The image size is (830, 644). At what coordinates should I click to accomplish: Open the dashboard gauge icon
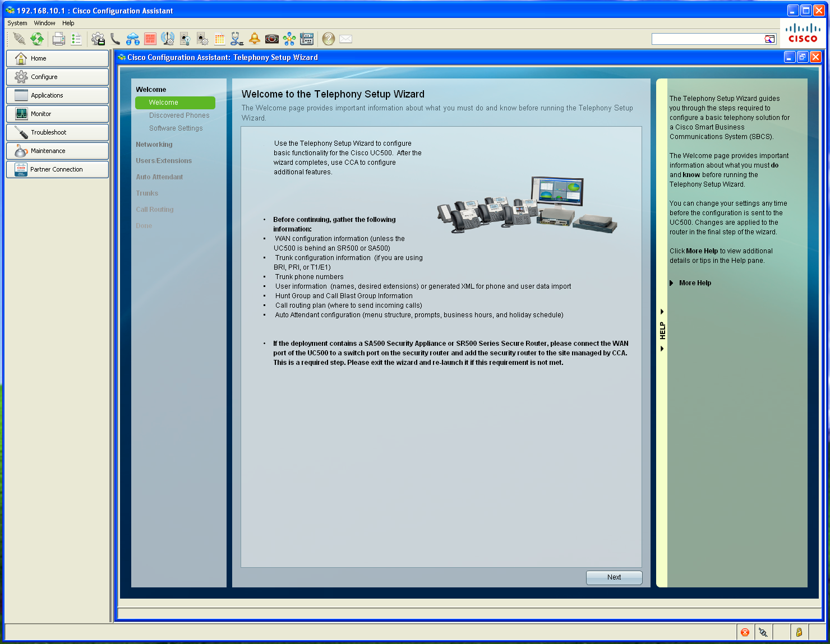click(272, 39)
